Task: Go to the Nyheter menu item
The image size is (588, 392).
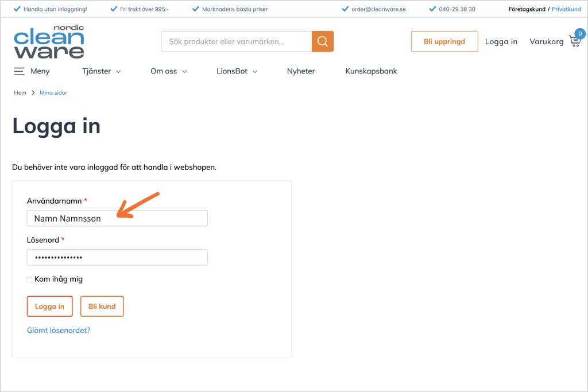Action: [x=301, y=71]
